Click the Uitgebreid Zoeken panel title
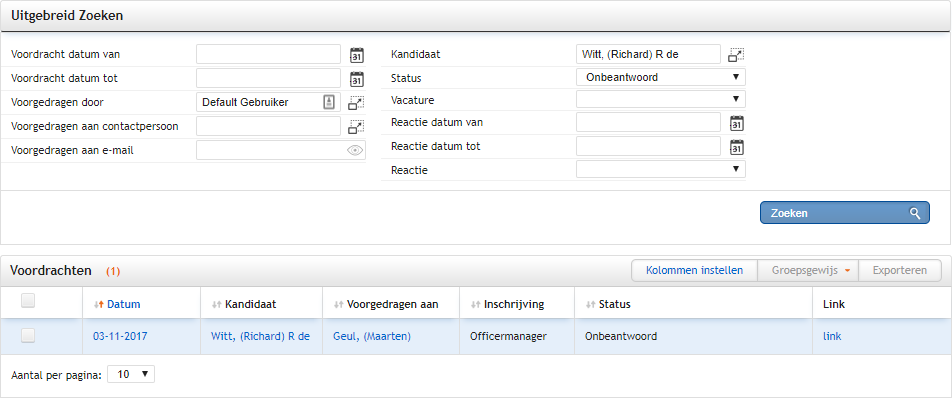The image size is (952, 398). tap(67, 16)
